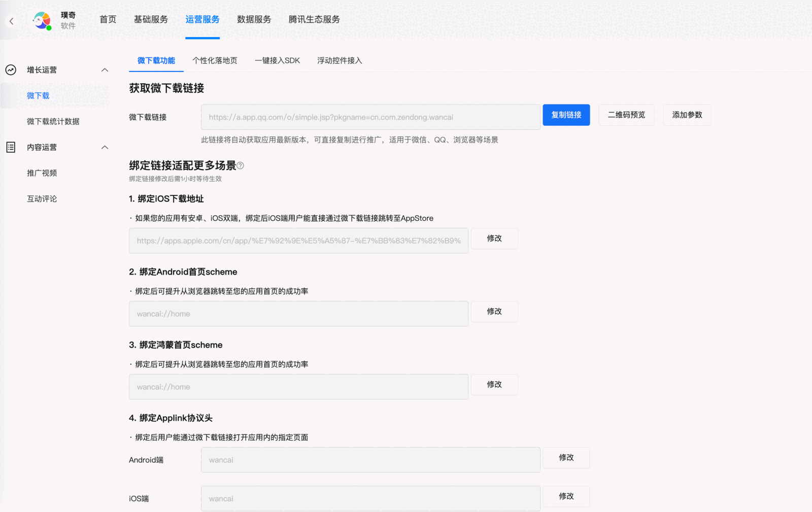This screenshot has width=812, height=512.
Task: Click 修改 for Applink iOS端
Action: 566,496
